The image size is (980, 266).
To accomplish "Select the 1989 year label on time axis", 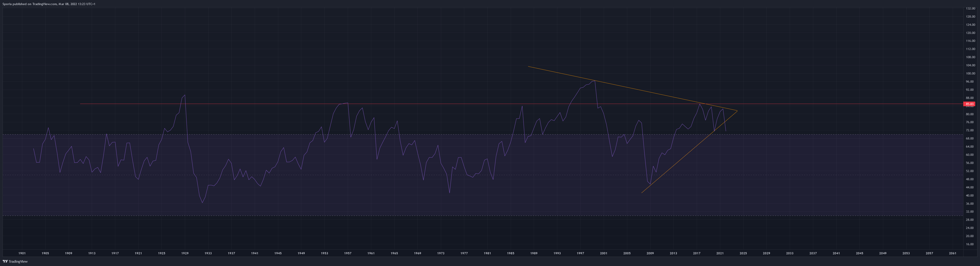I will [x=534, y=253].
